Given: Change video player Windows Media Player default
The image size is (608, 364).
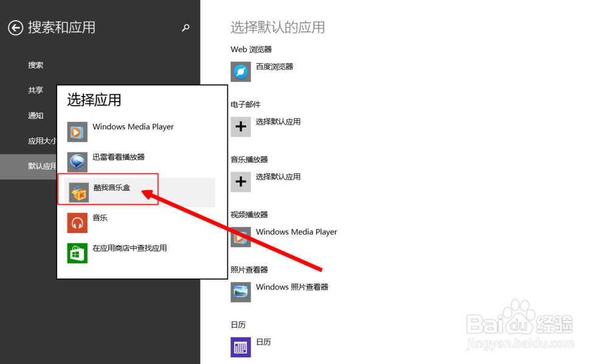Looking at the screenshot, I should pyautogui.click(x=297, y=232).
